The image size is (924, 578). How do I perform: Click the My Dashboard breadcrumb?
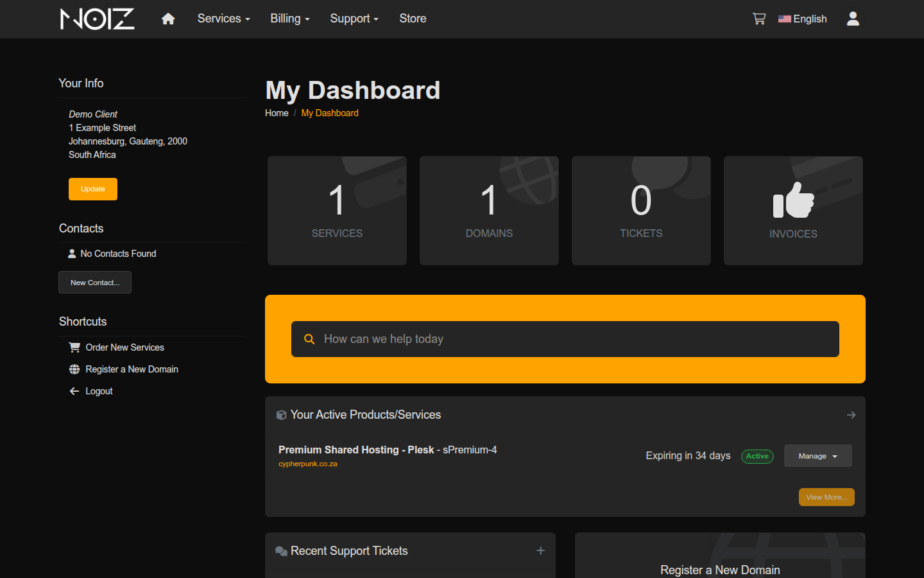(330, 113)
